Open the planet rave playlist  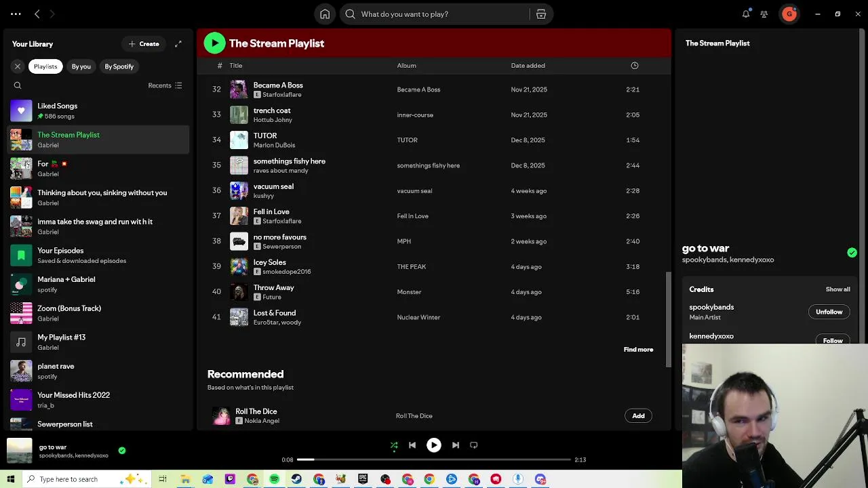point(98,371)
